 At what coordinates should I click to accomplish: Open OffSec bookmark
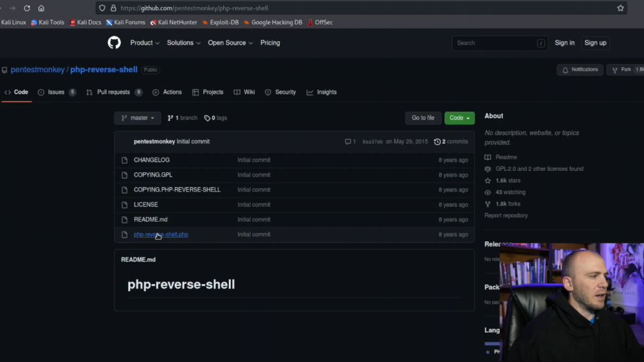click(320, 22)
